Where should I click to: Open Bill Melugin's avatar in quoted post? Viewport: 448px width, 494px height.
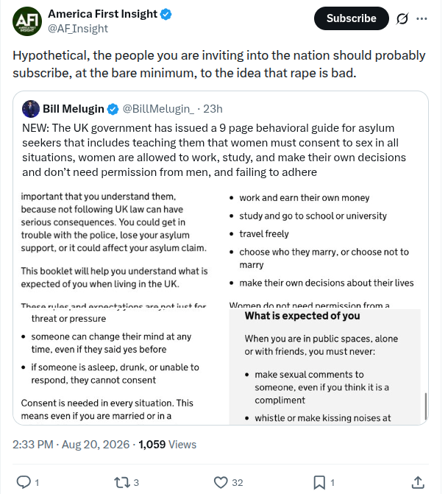click(31, 109)
